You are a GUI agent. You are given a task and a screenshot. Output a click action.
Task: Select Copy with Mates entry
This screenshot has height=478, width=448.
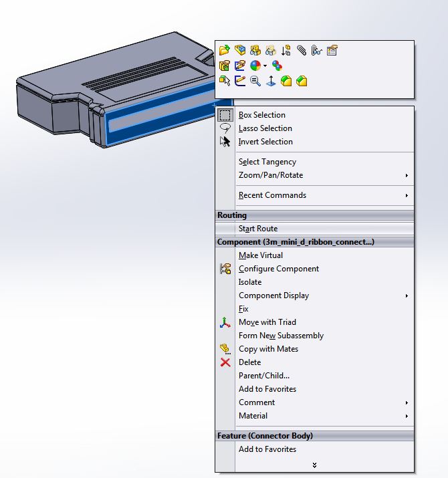pos(314,349)
